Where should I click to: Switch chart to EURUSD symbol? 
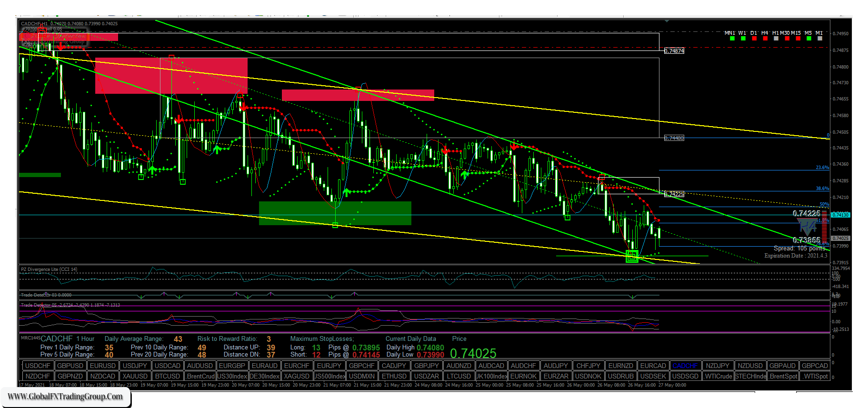coord(103,366)
